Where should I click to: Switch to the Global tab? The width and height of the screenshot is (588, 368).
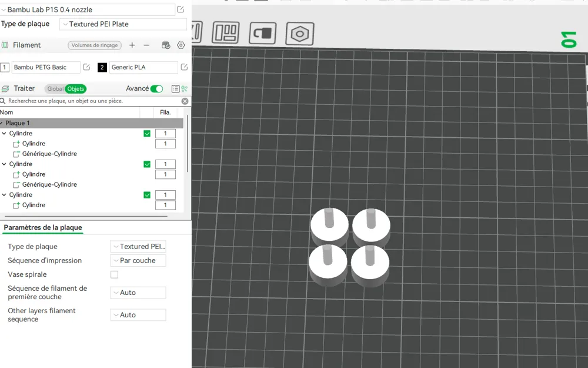(55, 89)
